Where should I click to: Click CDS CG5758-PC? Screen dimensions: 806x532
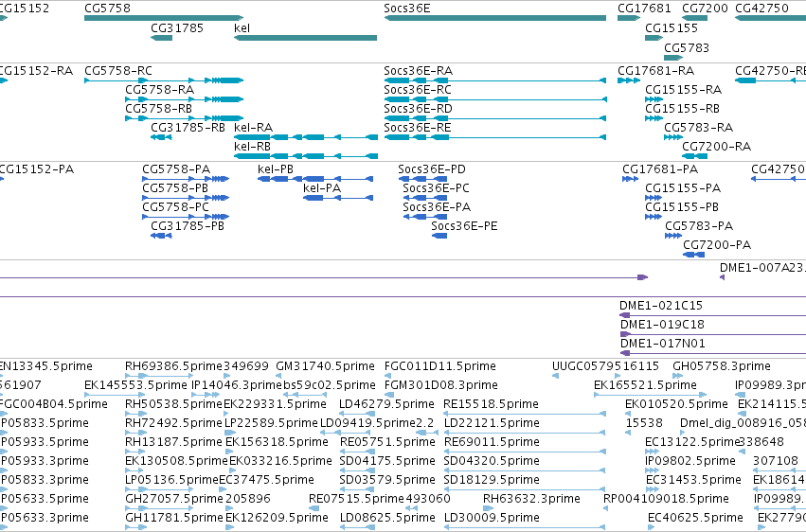tap(186, 217)
